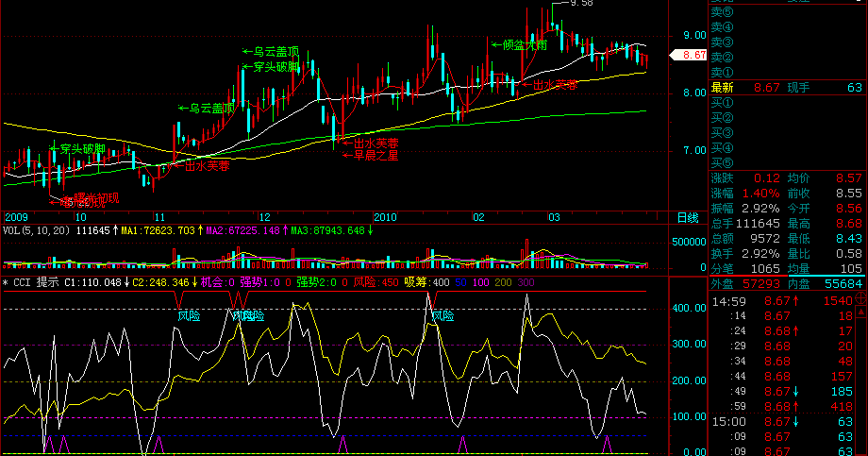Image resolution: width=868 pixels, height=456 pixels.
Task: Click the 最新 8.67 latest price value
Action: click(767, 88)
